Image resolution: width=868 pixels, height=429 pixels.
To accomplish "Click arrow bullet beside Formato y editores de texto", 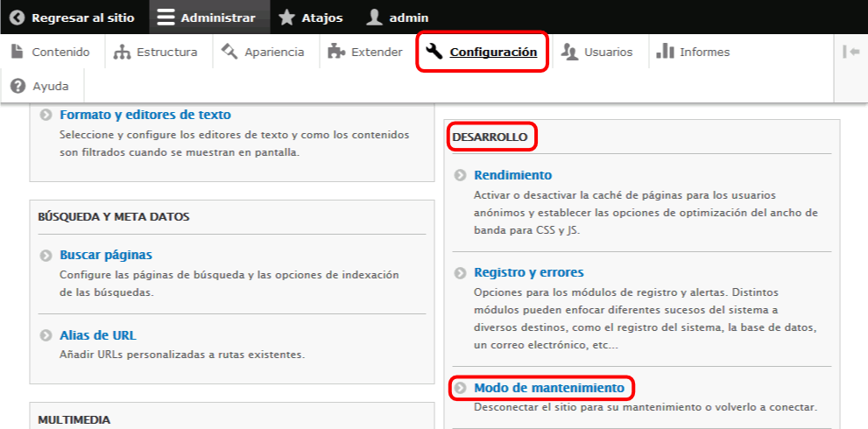I will coord(46,116).
